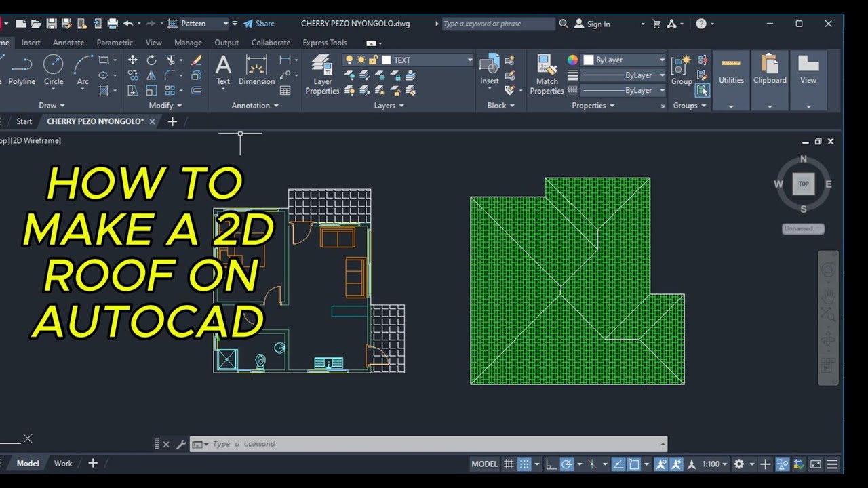Open the Insert ribbon tab

pyautogui.click(x=31, y=43)
